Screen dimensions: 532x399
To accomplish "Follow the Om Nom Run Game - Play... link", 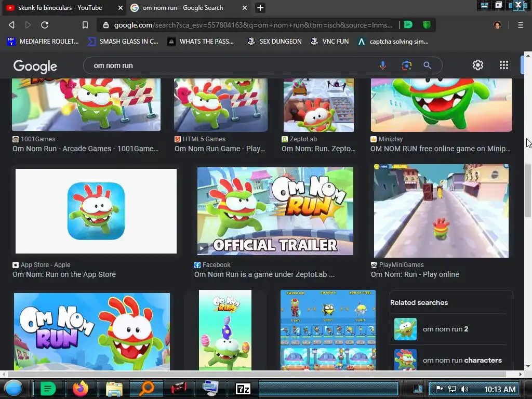I will point(220,149).
